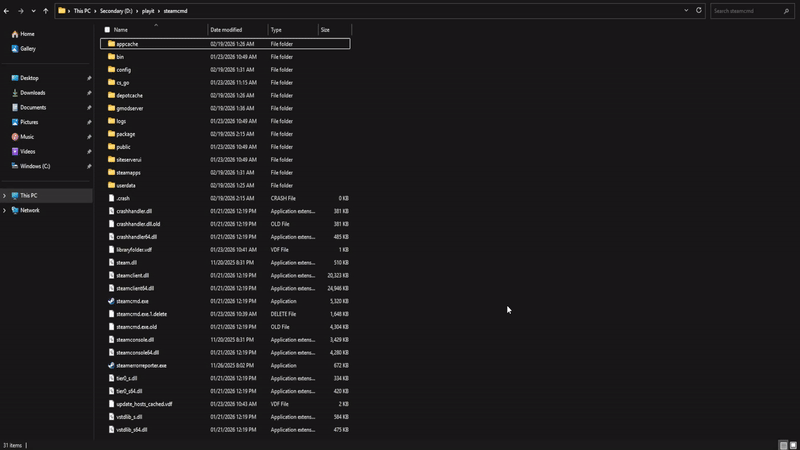The width and height of the screenshot is (800, 450).
Task: Select the logs folder icon
Action: 111,121
